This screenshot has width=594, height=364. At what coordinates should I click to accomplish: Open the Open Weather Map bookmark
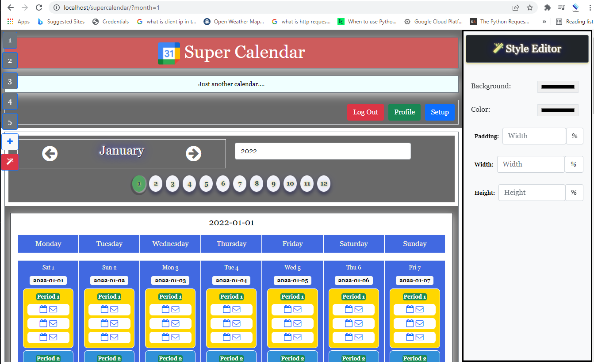click(234, 21)
